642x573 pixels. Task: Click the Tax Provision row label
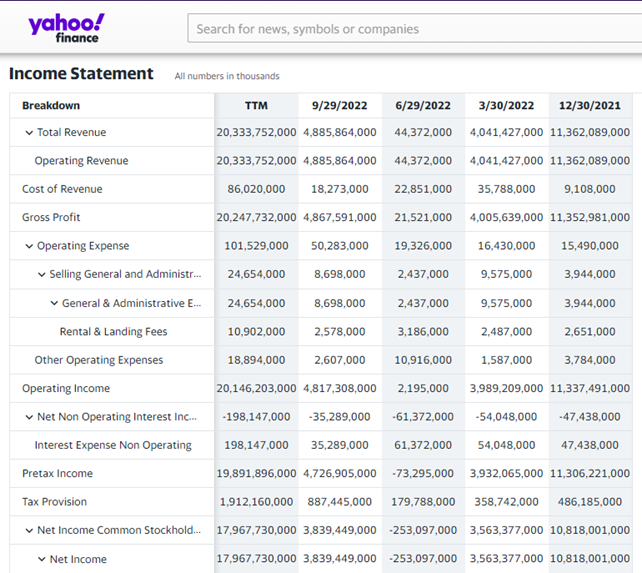pyautogui.click(x=54, y=502)
